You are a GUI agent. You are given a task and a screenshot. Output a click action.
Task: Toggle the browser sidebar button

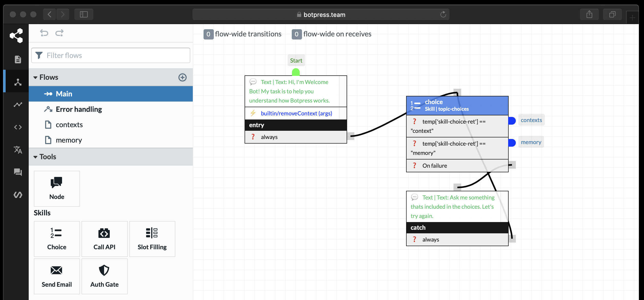pos(84,14)
